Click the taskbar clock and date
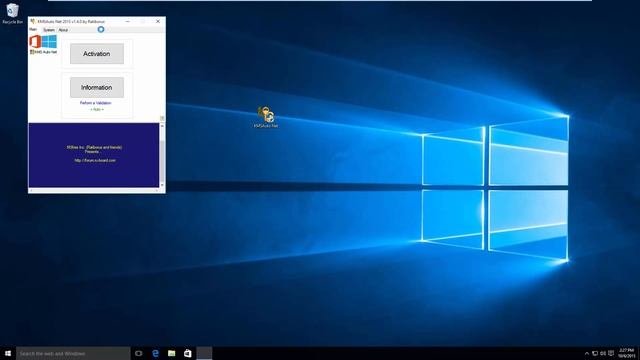Image resolution: width=640 pixels, height=360 pixels. coord(627,353)
